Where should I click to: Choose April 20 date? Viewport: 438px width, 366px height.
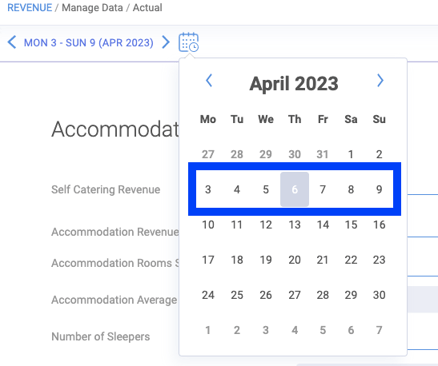click(294, 260)
